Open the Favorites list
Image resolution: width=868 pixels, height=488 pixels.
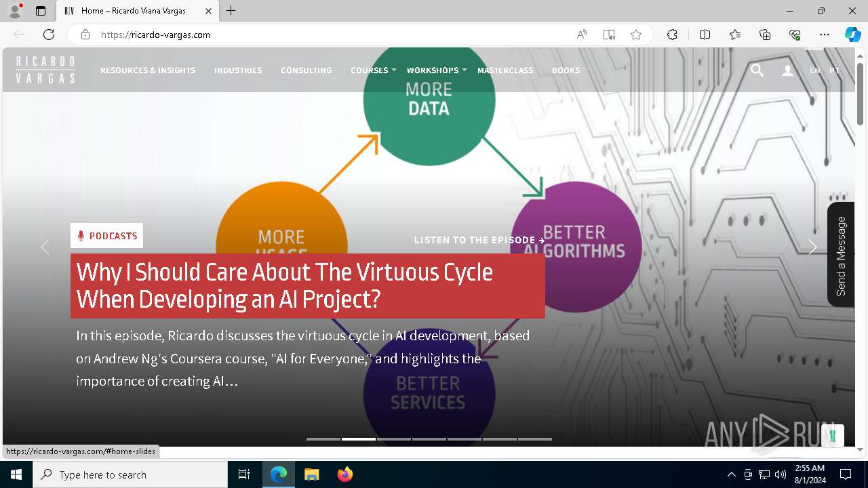(735, 35)
